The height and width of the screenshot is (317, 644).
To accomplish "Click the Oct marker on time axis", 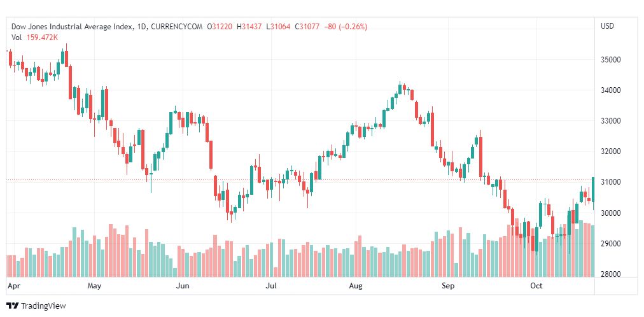I will point(536,286).
